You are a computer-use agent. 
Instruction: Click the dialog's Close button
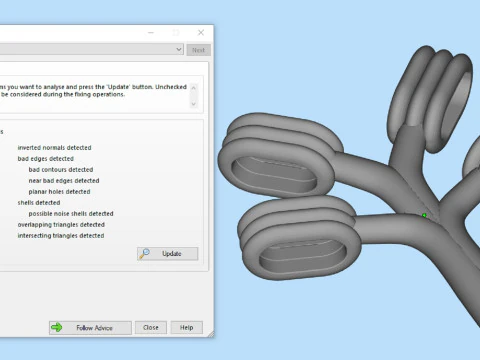click(151, 328)
